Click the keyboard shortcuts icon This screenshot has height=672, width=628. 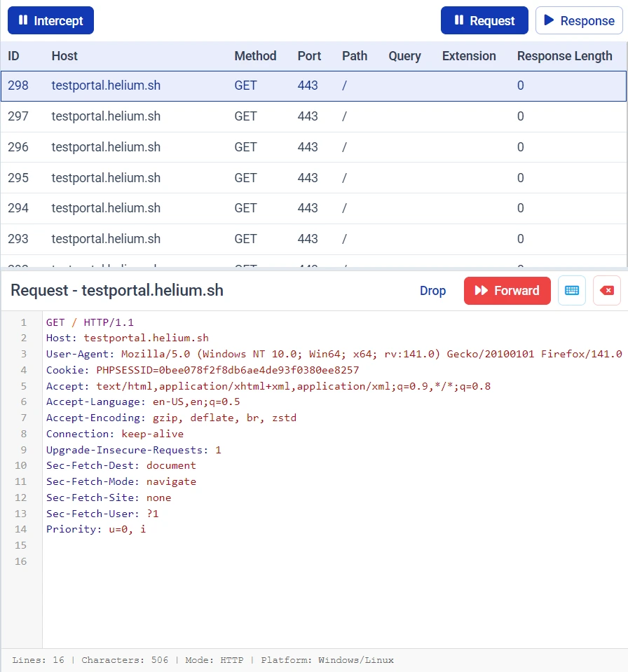tap(572, 291)
